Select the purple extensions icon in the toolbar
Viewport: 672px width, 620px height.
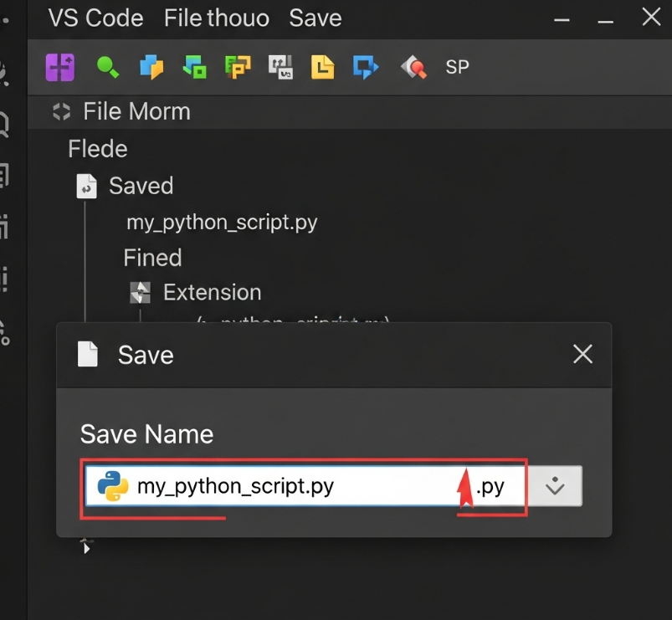tap(59, 66)
